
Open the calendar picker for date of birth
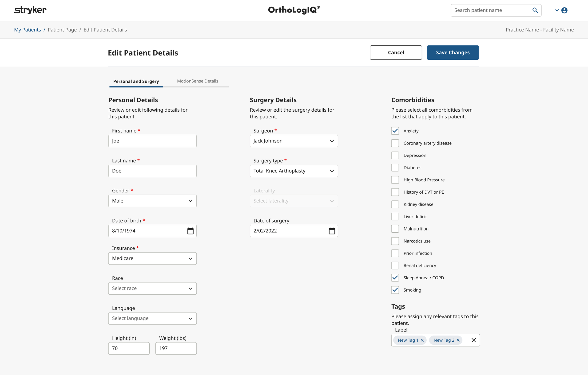pos(191,230)
